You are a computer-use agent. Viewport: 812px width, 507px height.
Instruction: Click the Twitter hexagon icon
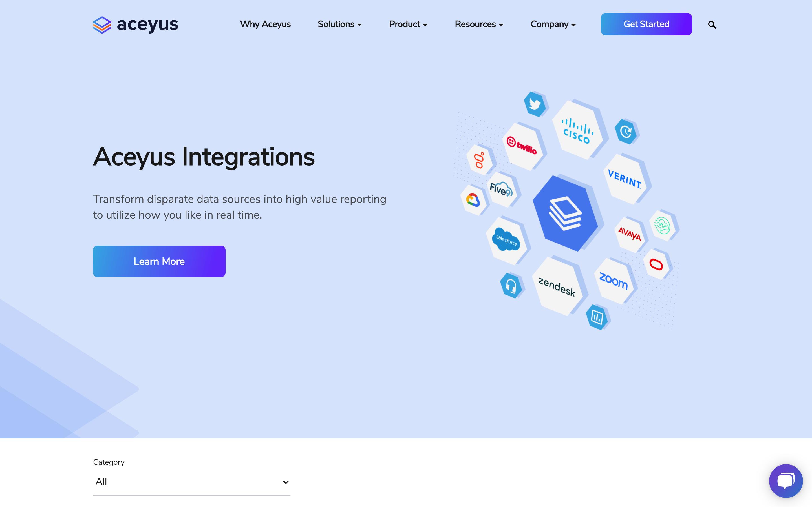535,104
